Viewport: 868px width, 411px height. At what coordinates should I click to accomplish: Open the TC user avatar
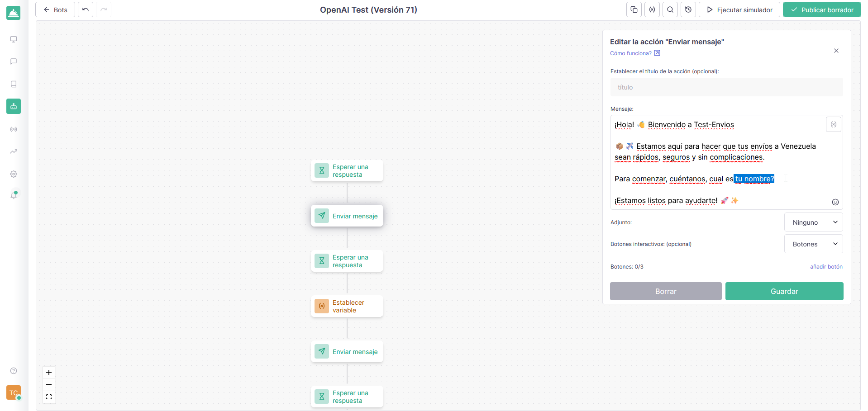coord(14,392)
